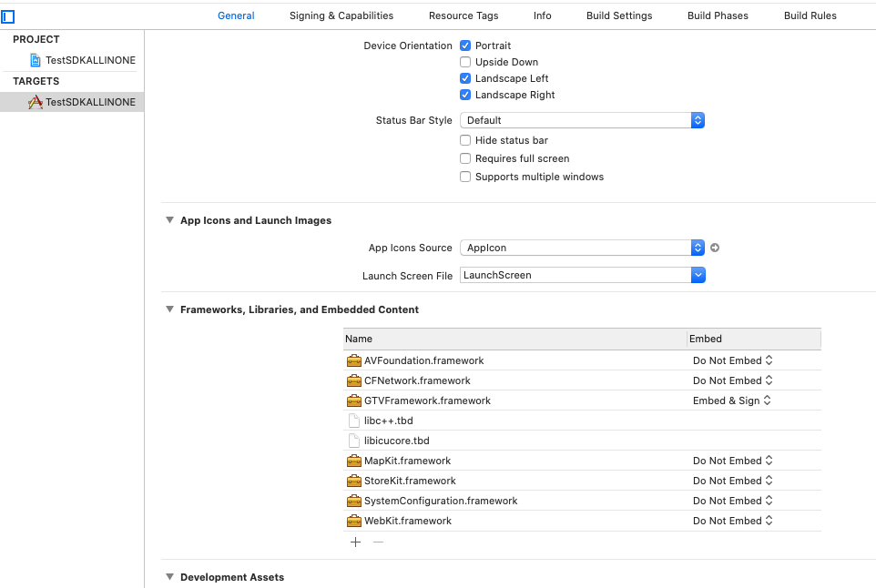This screenshot has width=876, height=588.
Task: Toggle the project navigator sidebar icon
Action: (x=8, y=16)
